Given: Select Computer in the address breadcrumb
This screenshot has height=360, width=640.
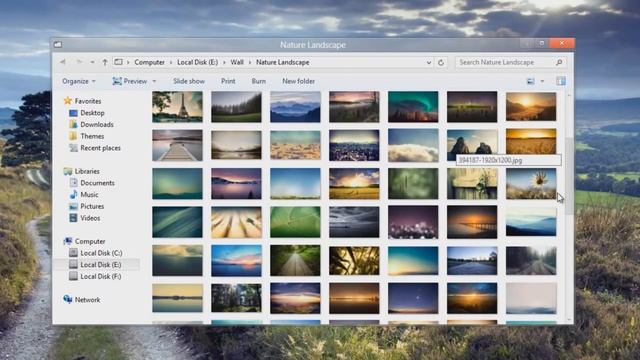Looking at the screenshot, I should pos(149,62).
